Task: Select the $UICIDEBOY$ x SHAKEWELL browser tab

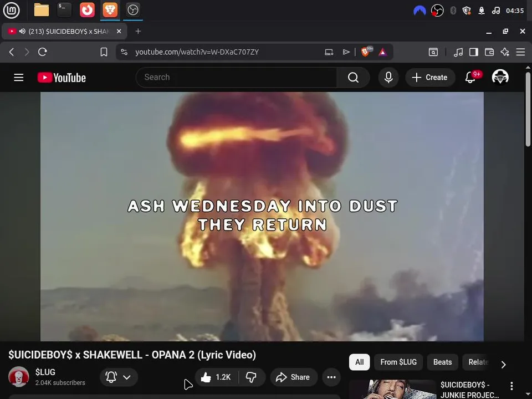Action: click(x=64, y=31)
